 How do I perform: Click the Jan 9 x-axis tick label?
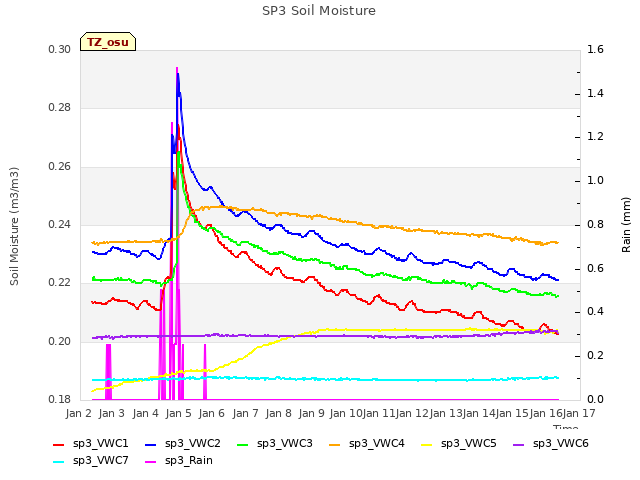pyautogui.click(x=311, y=413)
